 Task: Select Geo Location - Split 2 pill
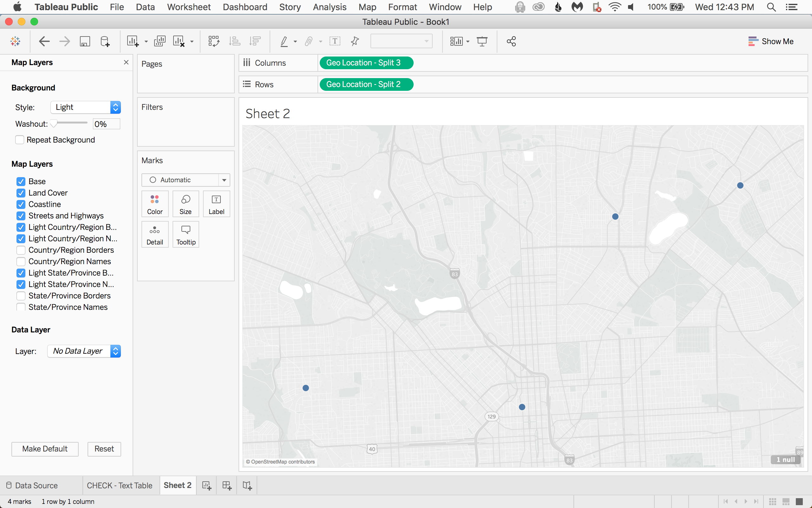coord(366,84)
